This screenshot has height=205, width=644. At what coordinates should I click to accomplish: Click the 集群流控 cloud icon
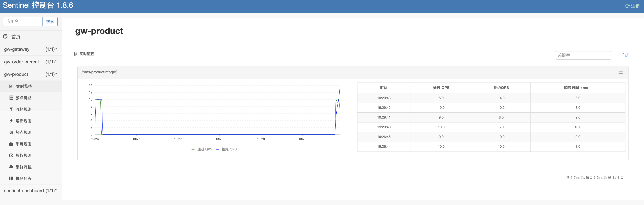click(11, 167)
